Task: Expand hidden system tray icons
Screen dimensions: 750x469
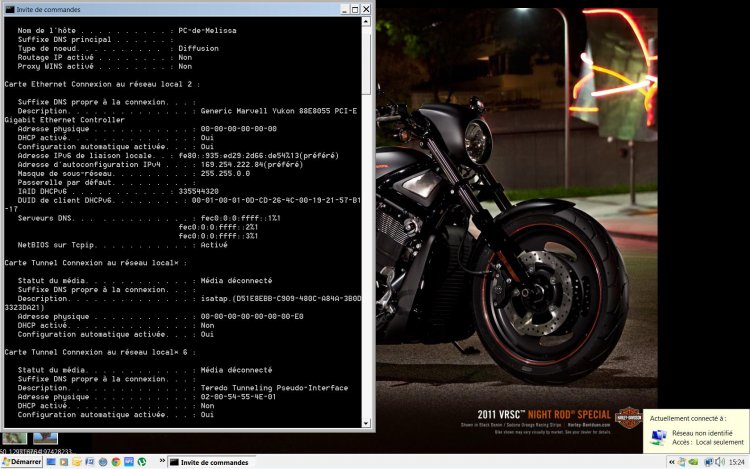Action: click(672, 462)
